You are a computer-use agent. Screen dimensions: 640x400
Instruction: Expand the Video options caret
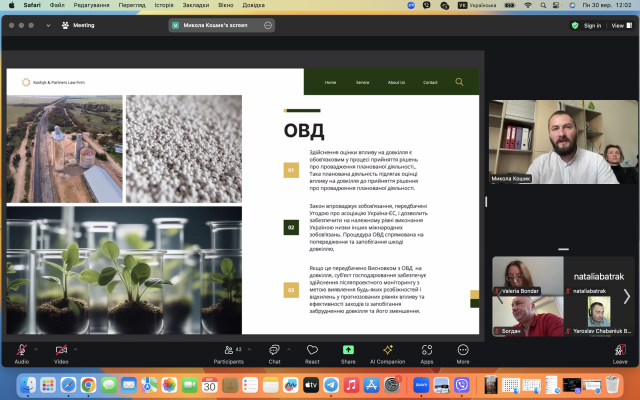click(x=76, y=349)
